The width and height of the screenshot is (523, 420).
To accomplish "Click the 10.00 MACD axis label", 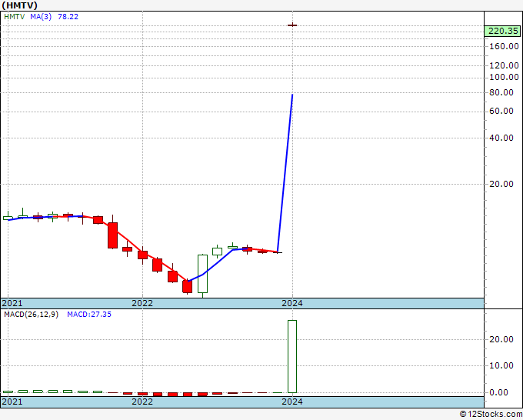I will pyautogui.click(x=501, y=365).
